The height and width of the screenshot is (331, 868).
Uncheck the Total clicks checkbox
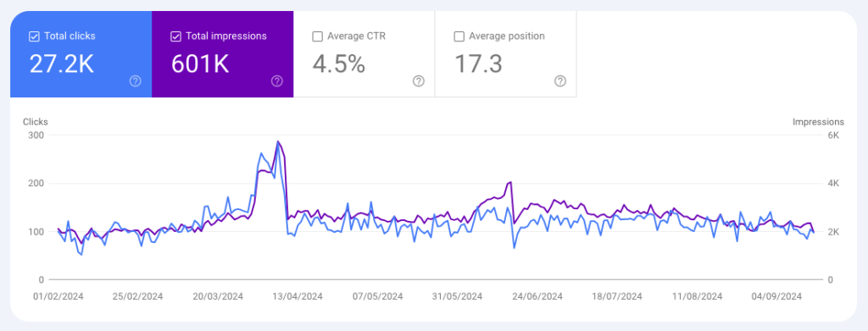tap(34, 36)
